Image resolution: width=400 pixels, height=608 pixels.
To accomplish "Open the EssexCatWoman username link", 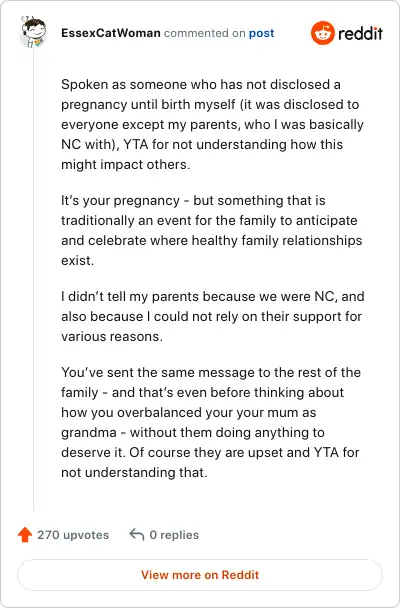I will tap(111, 33).
